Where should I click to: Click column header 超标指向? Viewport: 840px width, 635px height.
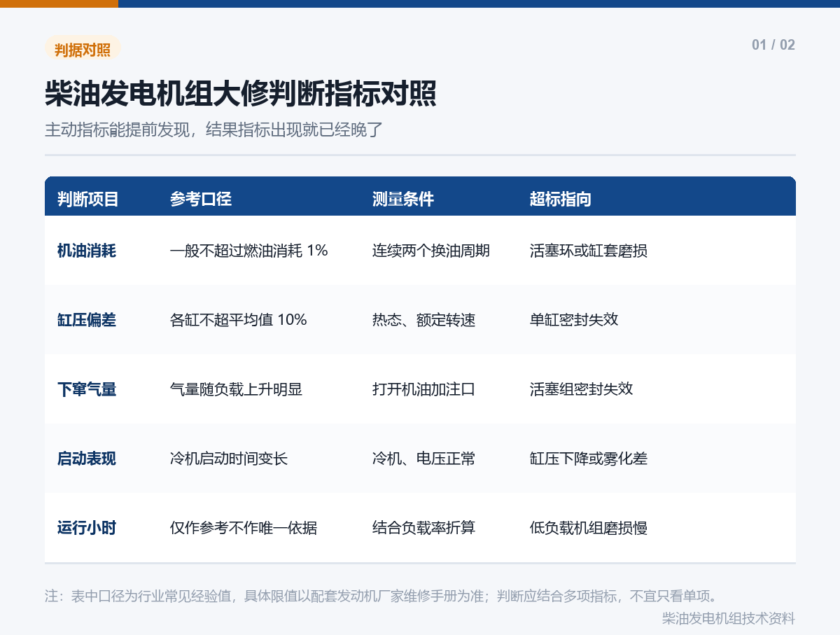click(x=561, y=200)
